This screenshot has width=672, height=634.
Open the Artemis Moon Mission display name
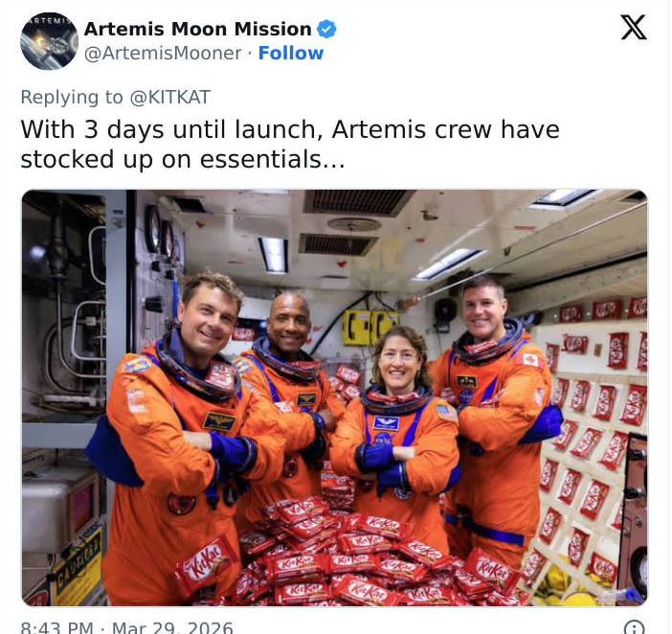coord(197,29)
